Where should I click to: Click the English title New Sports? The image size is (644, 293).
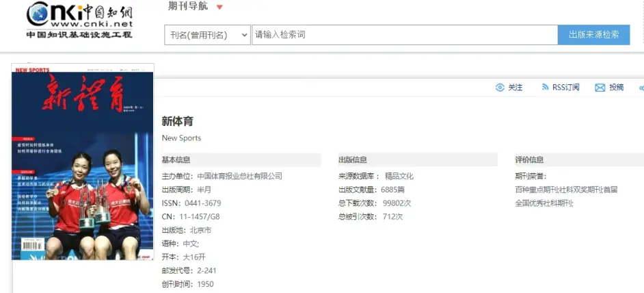[182, 138]
